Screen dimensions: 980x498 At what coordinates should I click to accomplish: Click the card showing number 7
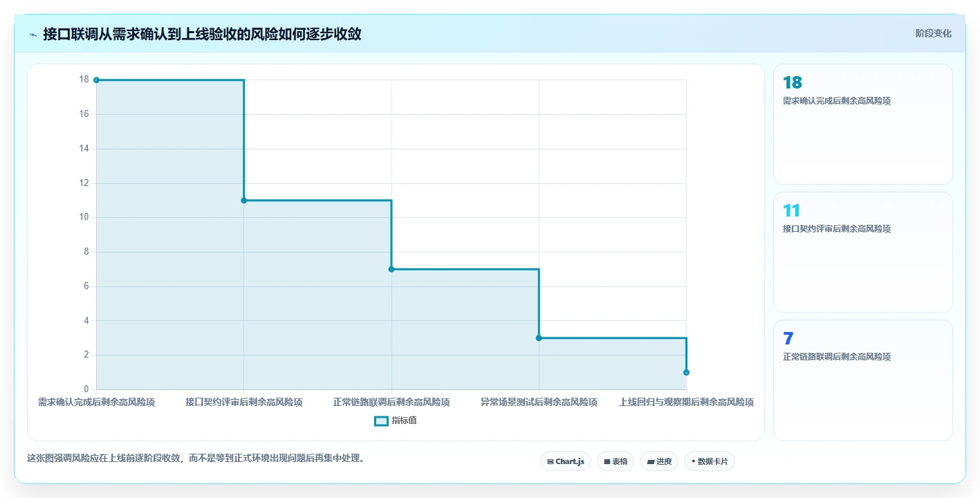(862, 380)
